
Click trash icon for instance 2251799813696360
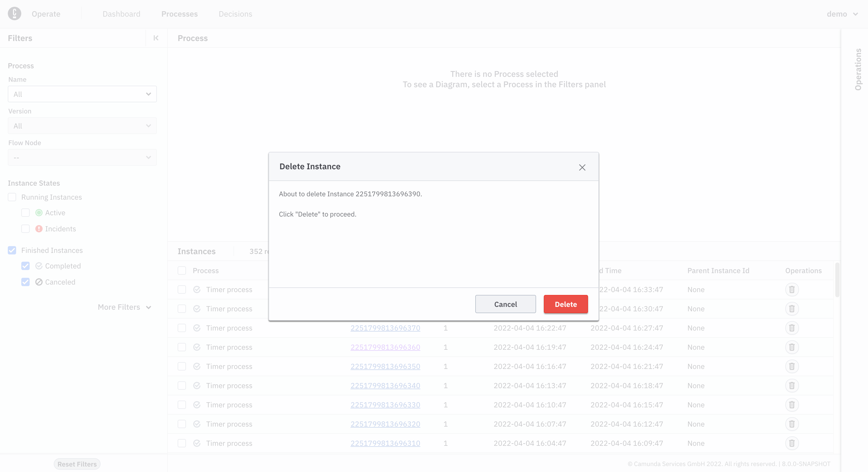click(791, 347)
